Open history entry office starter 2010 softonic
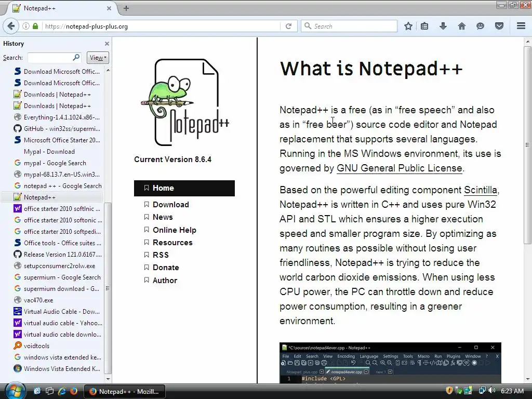 click(x=58, y=220)
